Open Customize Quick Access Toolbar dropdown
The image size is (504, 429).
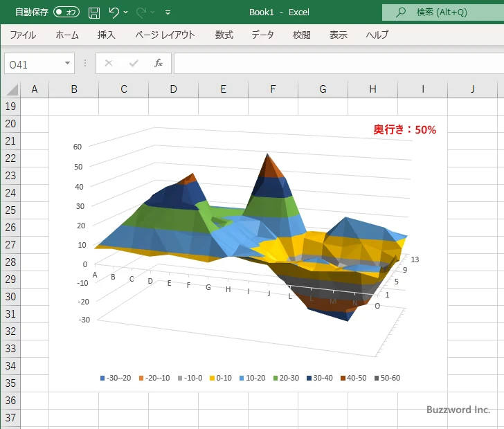point(168,12)
